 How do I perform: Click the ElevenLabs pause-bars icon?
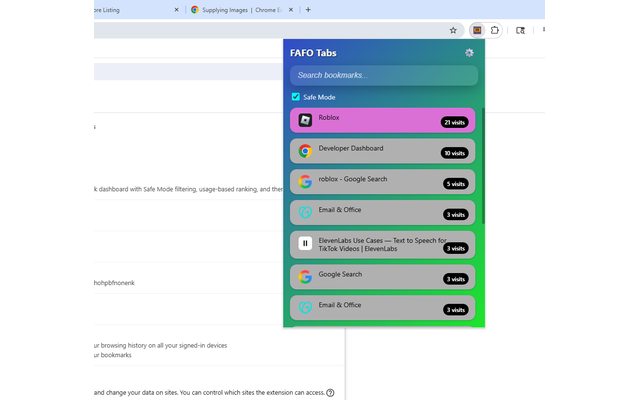click(x=305, y=243)
